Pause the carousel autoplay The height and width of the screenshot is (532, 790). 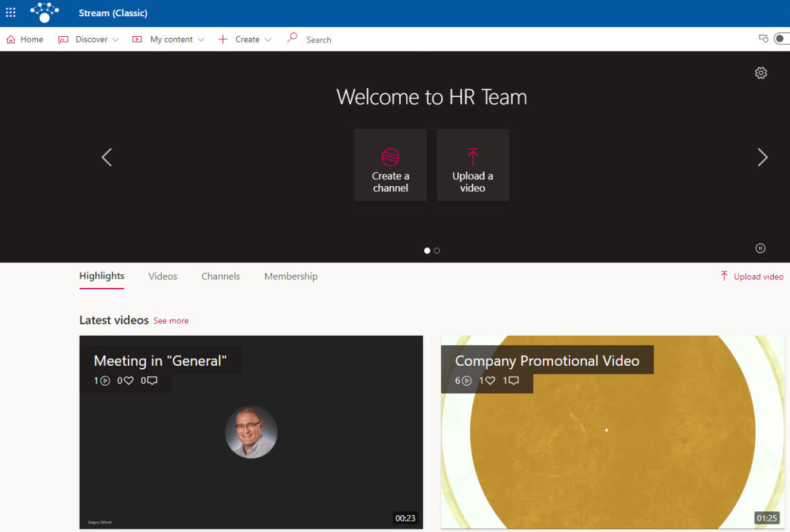pyautogui.click(x=760, y=248)
